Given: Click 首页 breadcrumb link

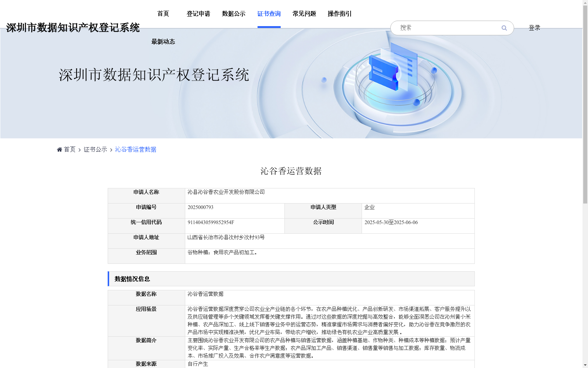Looking at the screenshot, I should click(69, 149).
